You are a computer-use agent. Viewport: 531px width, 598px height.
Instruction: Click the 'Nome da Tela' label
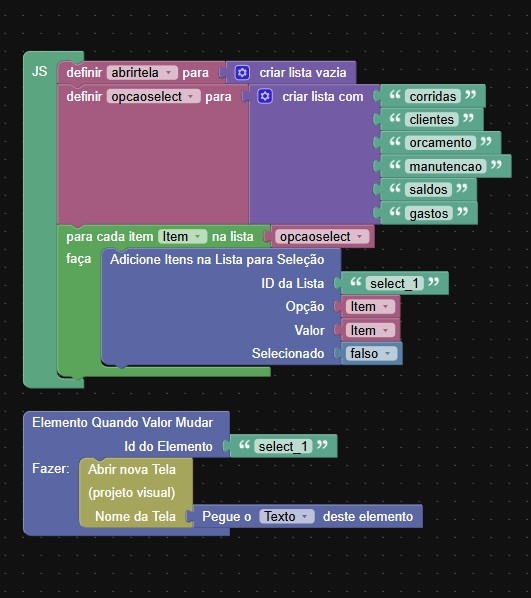point(135,516)
